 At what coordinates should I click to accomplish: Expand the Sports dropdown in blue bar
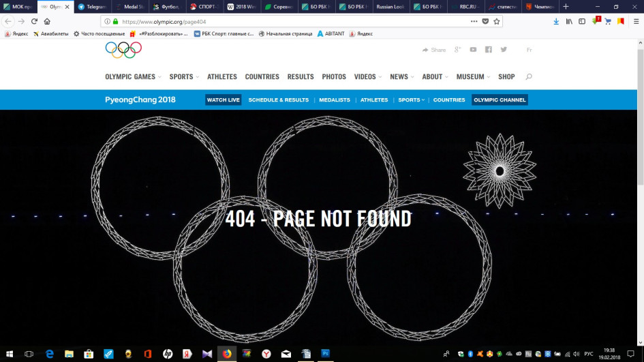411,100
